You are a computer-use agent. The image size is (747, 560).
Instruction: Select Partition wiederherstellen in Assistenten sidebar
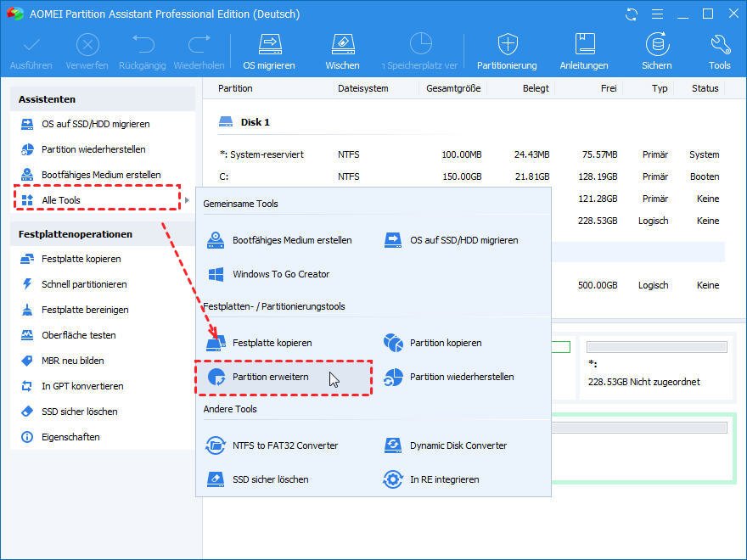point(93,149)
